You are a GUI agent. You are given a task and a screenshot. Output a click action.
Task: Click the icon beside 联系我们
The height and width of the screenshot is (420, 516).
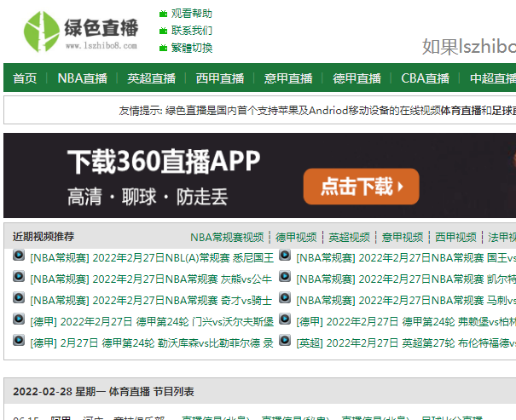pos(163,31)
